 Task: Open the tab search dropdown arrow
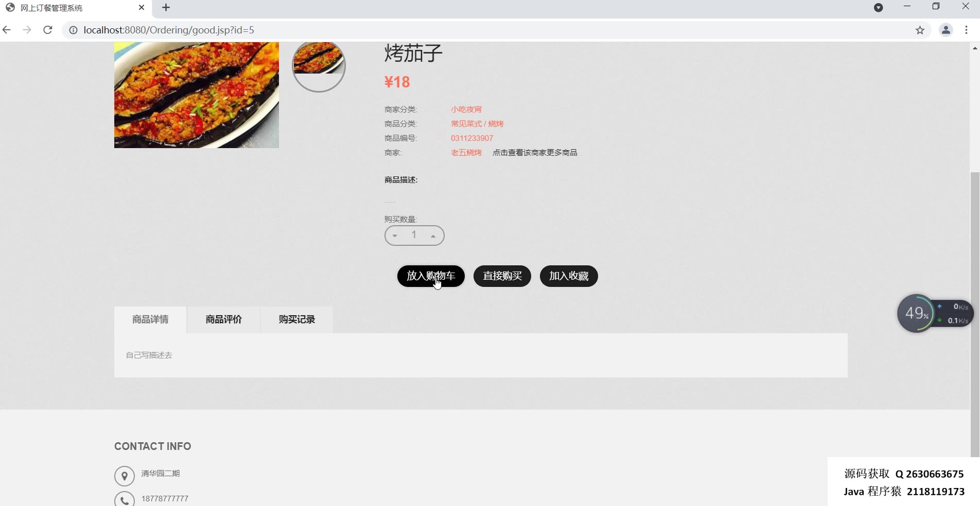tap(879, 8)
